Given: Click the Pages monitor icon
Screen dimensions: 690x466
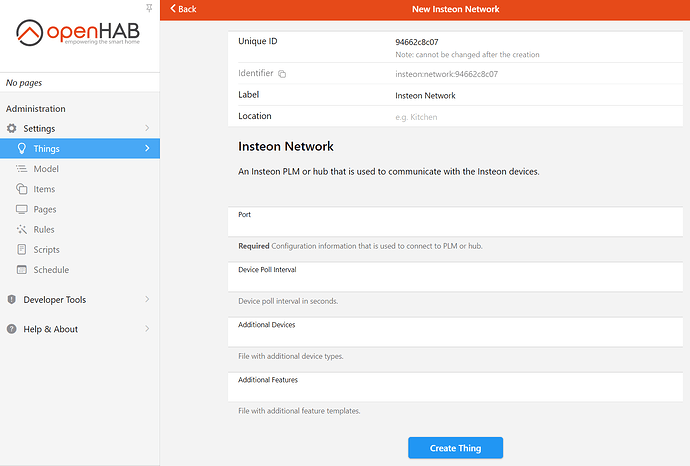Looking at the screenshot, I should [22, 209].
